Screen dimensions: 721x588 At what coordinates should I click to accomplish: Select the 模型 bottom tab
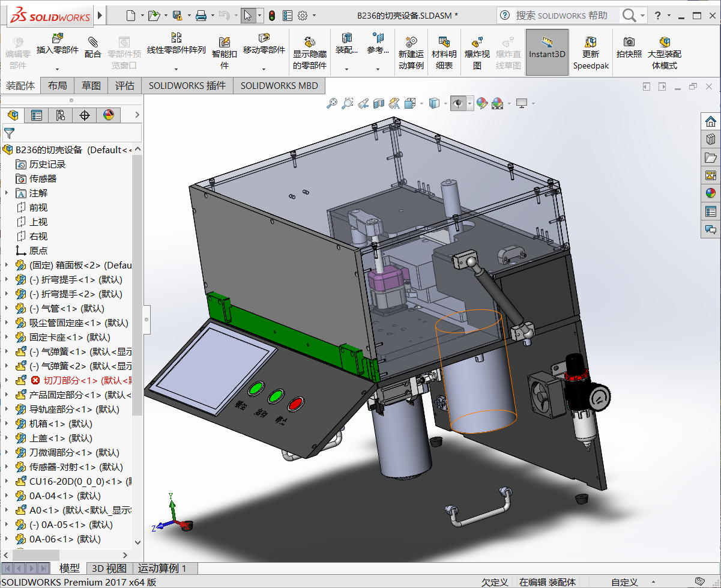pos(69,568)
